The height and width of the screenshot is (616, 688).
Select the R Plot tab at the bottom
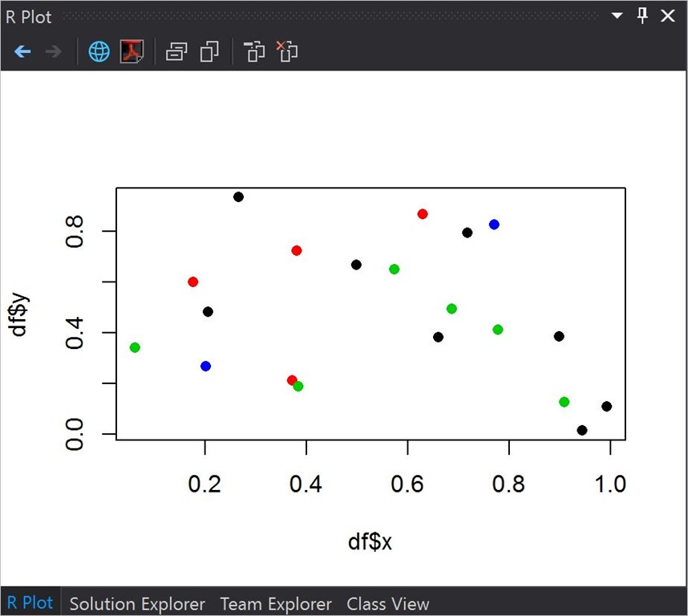[x=30, y=603]
